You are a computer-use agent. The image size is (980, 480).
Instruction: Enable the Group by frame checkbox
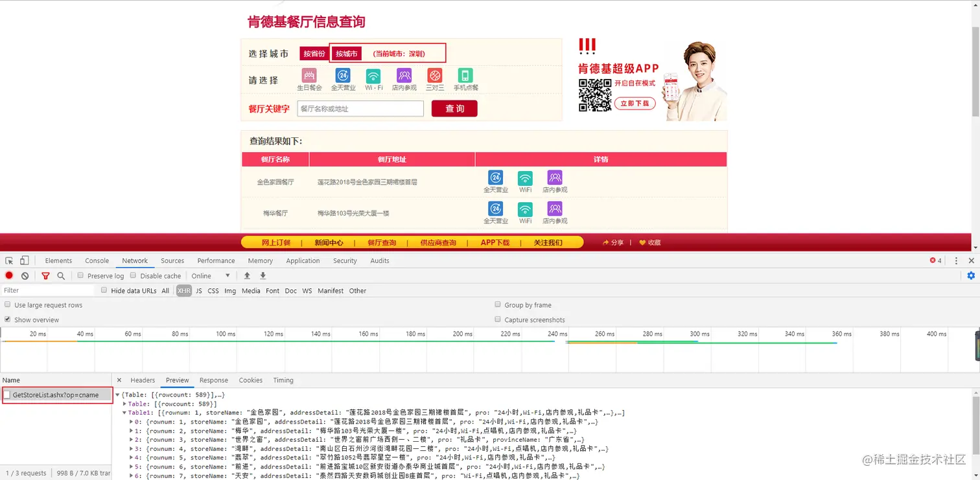[498, 304]
